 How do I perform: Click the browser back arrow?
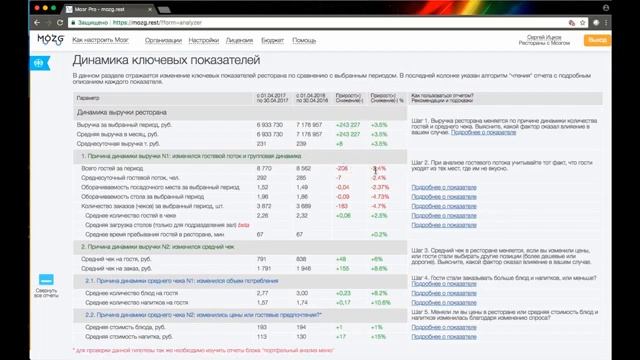coord(37,22)
